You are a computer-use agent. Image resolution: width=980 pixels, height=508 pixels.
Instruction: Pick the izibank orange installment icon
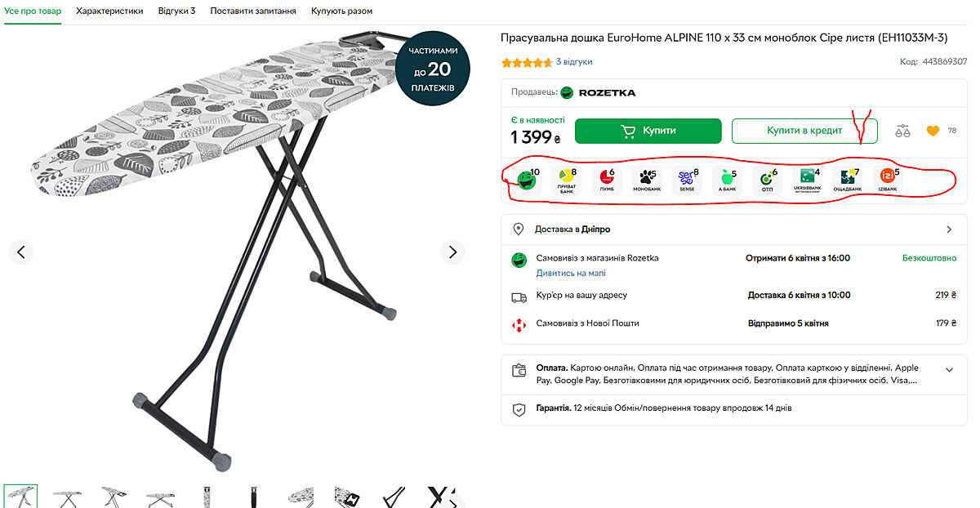point(886,179)
